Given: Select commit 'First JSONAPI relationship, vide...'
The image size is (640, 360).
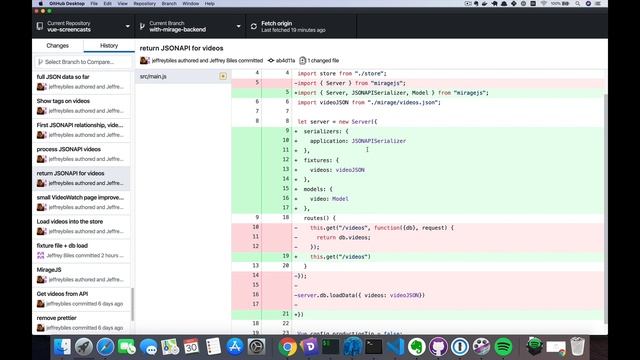Looking at the screenshot, I should coord(82,130).
